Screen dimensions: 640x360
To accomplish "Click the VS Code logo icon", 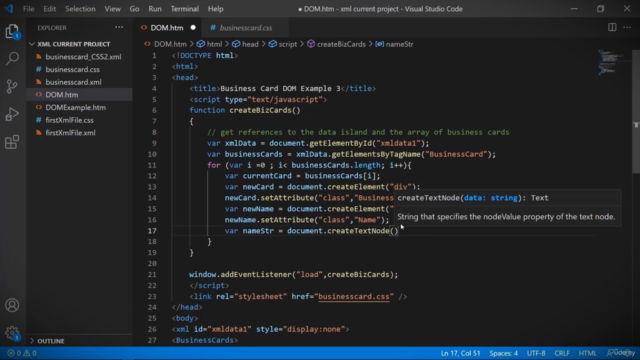I will click(x=9, y=9).
